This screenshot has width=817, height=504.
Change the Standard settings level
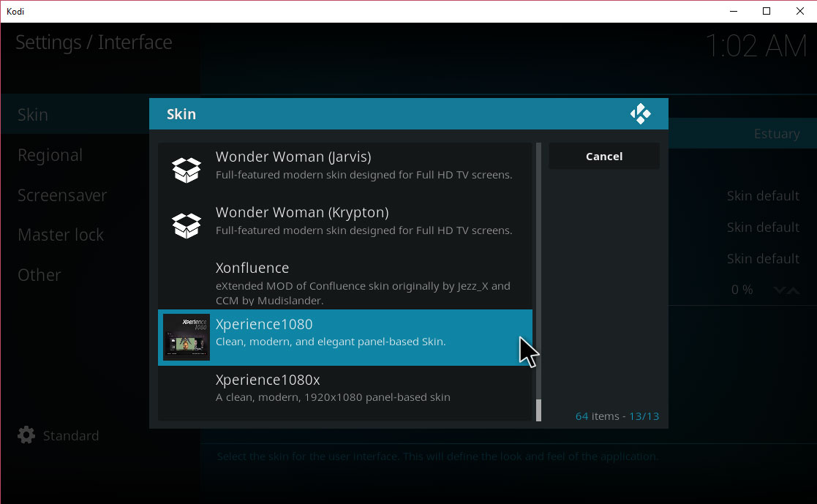coord(58,435)
